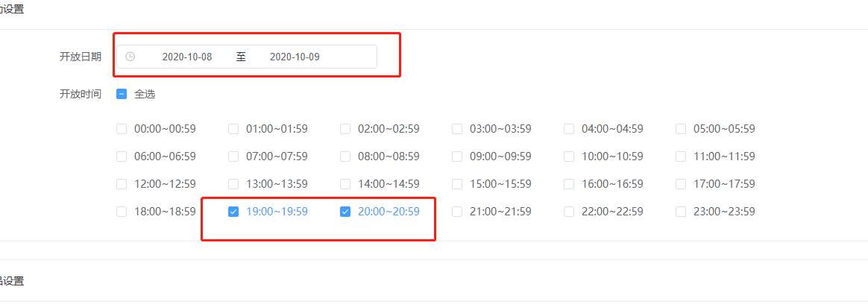Click the end date 2020-10-09
The height and width of the screenshot is (307, 868).
point(295,57)
